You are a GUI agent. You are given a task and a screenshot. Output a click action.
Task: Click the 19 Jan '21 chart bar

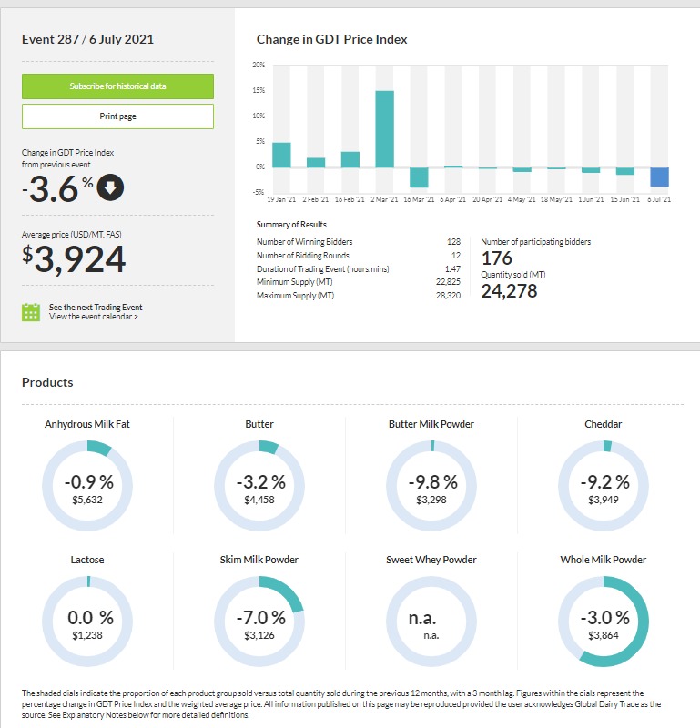pos(281,156)
